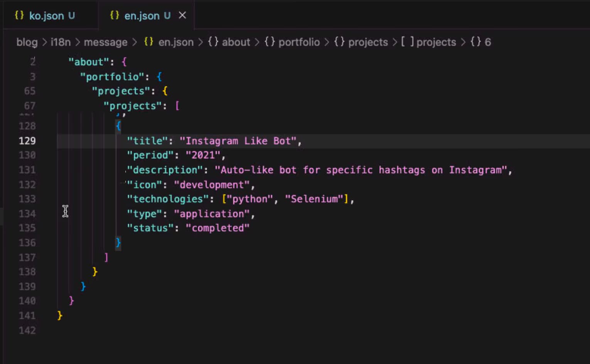Open the i18n breadcrumb segment

(x=61, y=42)
